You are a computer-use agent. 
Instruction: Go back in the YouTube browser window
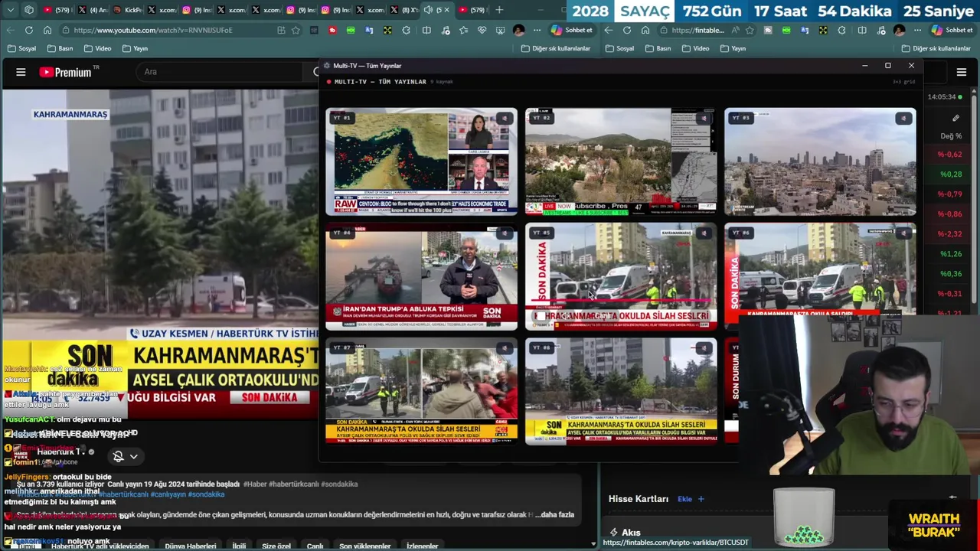click(x=10, y=30)
